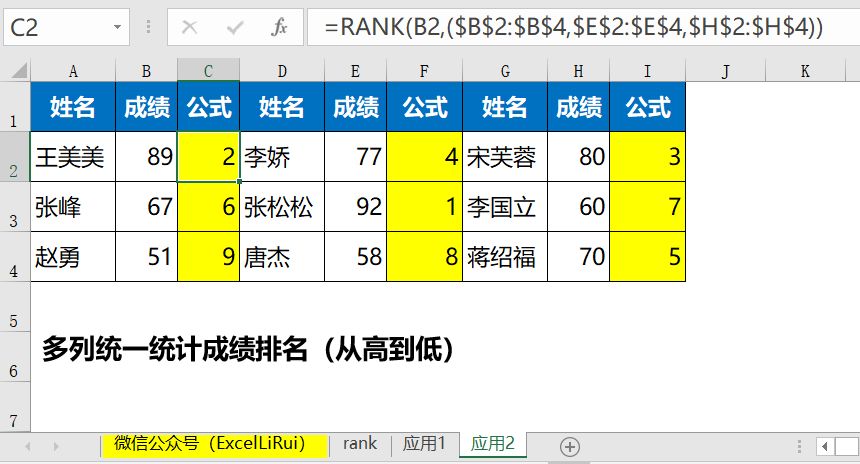Select column G header
Image resolution: width=860 pixels, height=464 pixels.
[505, 71]
